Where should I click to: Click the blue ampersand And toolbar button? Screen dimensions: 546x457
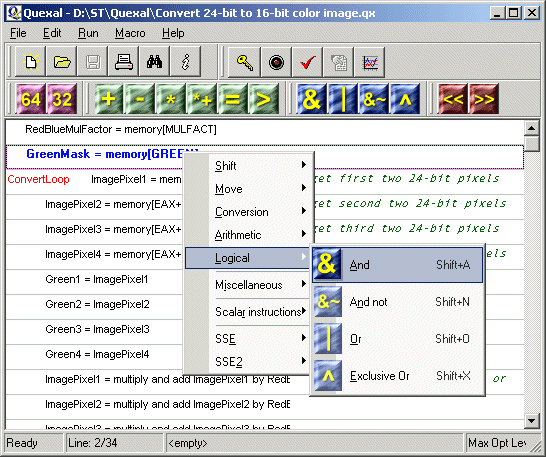pos(312,99)
